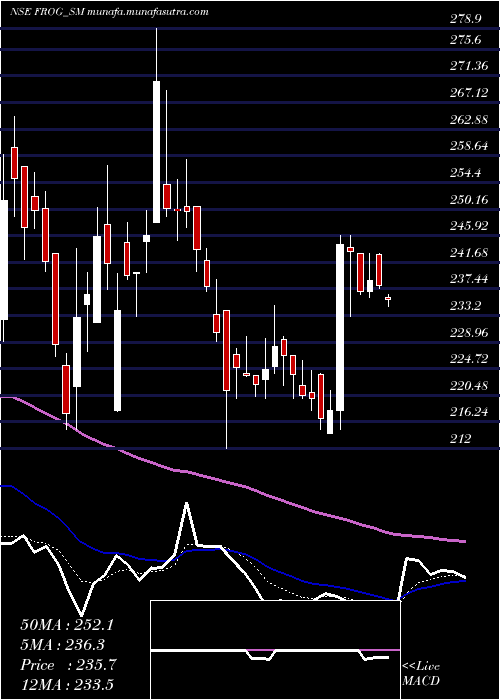Click the 50MA : 252.1 readout
Viewport: 500px width, 700px height.
click(67, 624)
